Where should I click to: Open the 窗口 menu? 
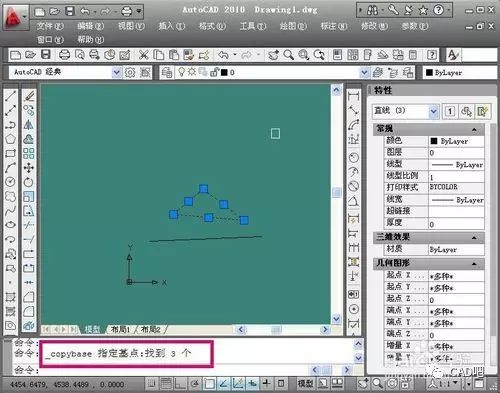(x=50, y=39)
